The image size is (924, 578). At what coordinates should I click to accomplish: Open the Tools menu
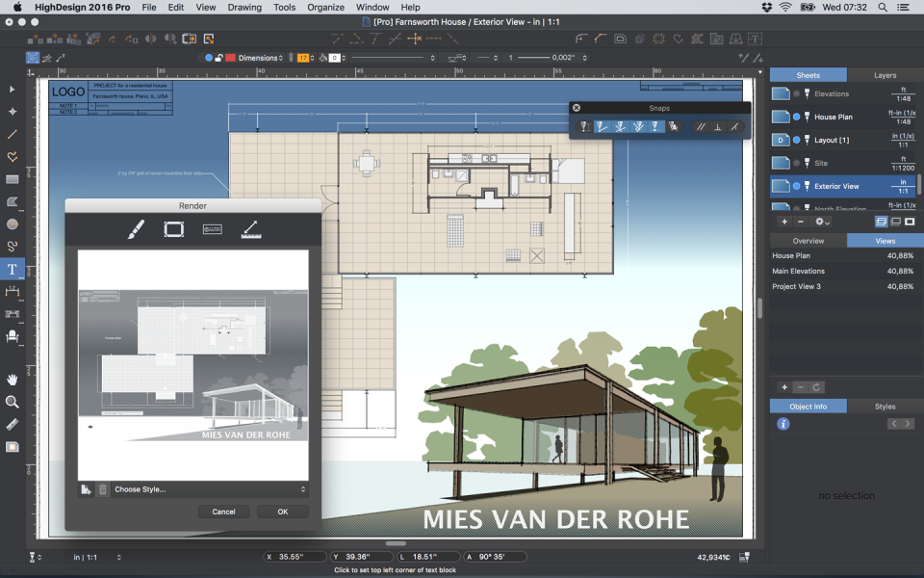pos(284,7)
